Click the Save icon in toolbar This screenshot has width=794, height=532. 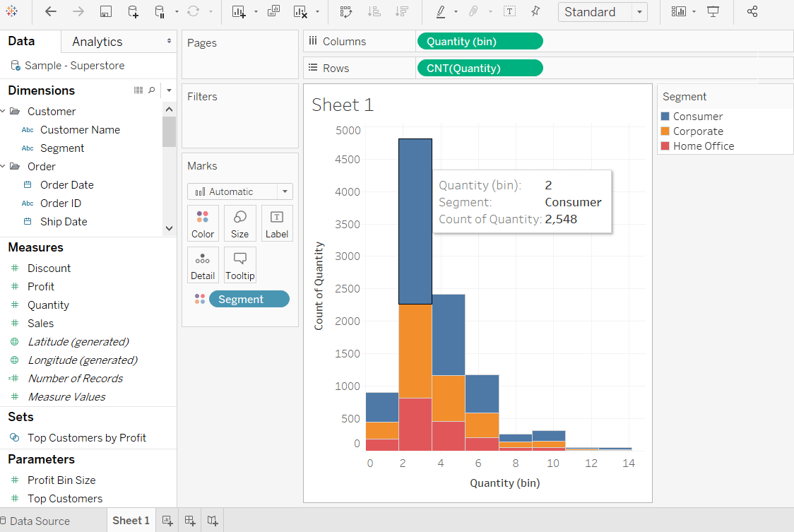[105, 11]
